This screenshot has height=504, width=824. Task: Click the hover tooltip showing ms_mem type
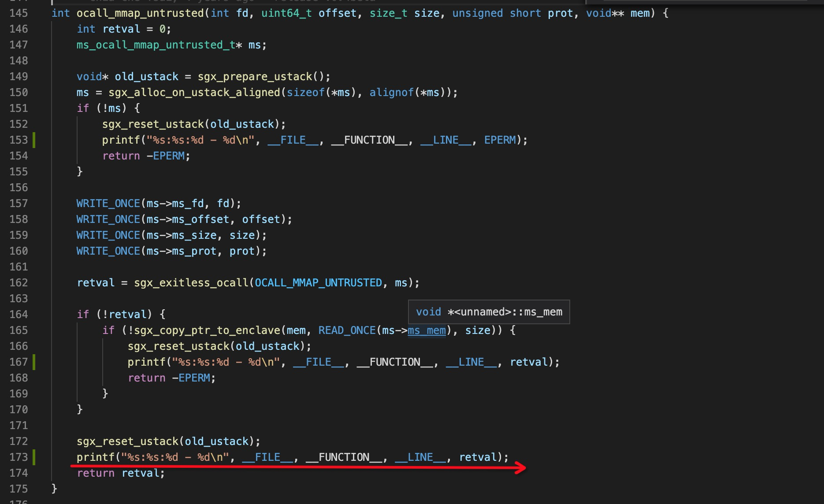pos(489,312)
